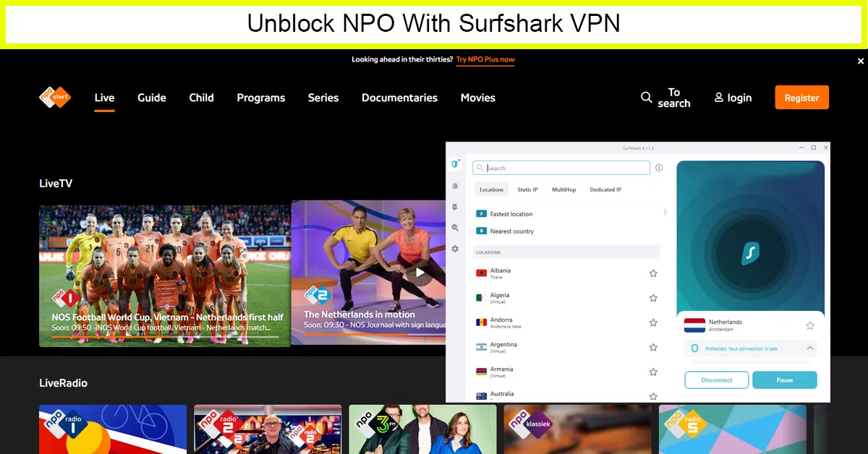Maximize the Surfshark window

[x=813, y=147]
